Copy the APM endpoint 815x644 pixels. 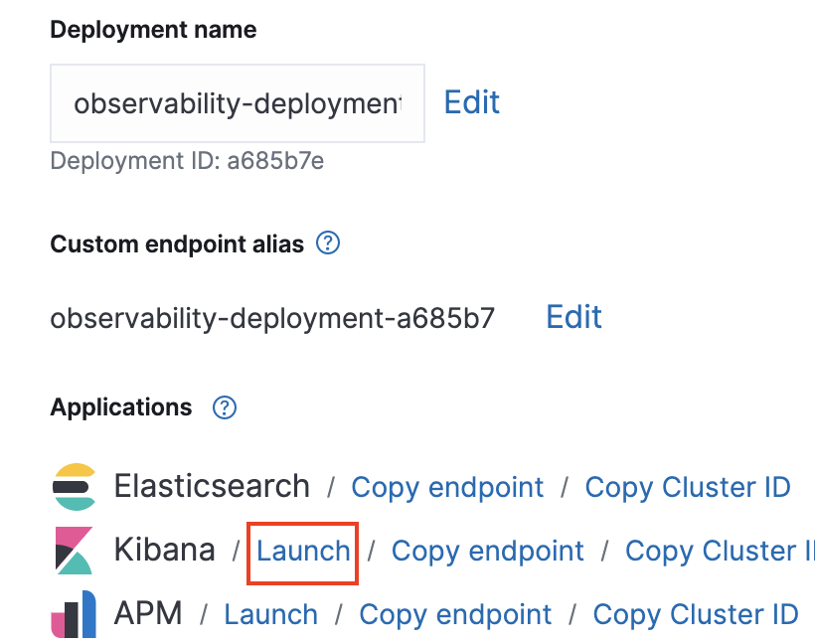coord(455,614)
